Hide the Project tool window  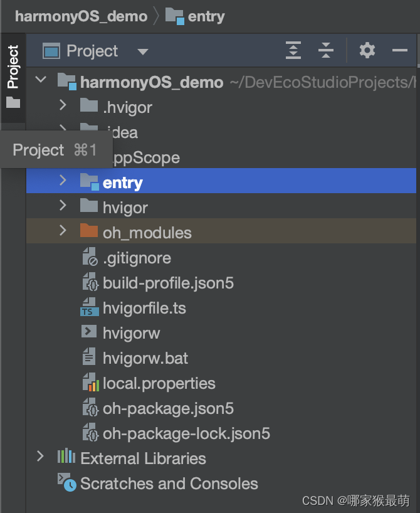tap(400, 51)
